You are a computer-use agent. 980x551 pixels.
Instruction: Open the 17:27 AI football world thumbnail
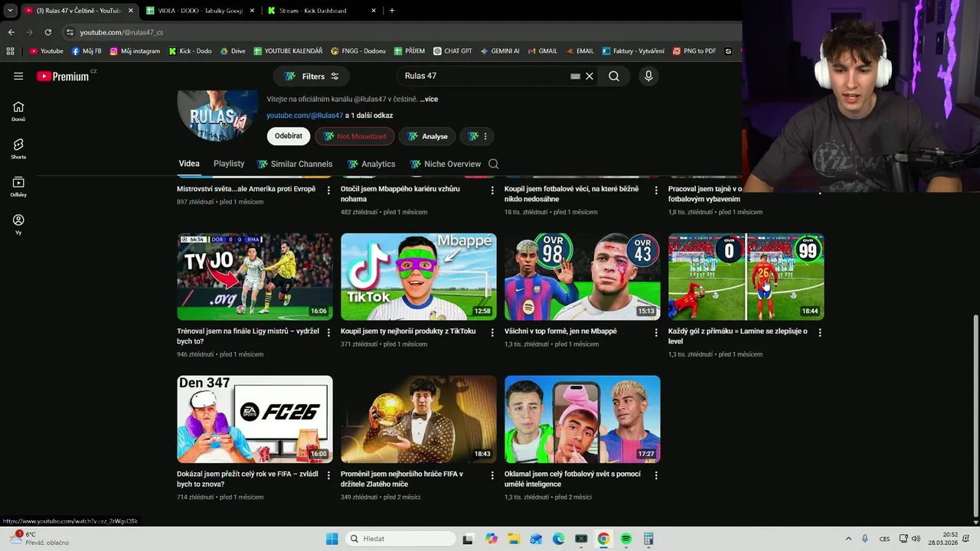pyautogui.click(x=583, y=419)
